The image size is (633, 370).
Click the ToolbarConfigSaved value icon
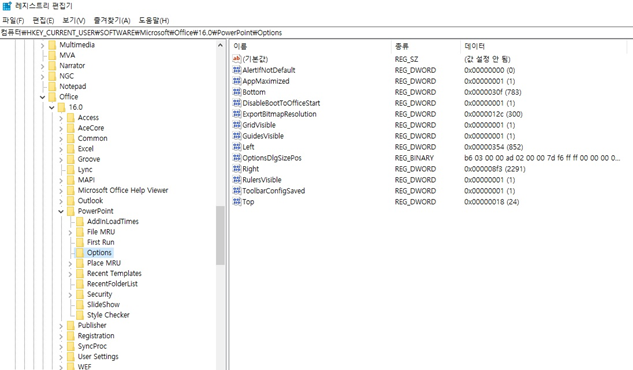click(x=237, y=190)
